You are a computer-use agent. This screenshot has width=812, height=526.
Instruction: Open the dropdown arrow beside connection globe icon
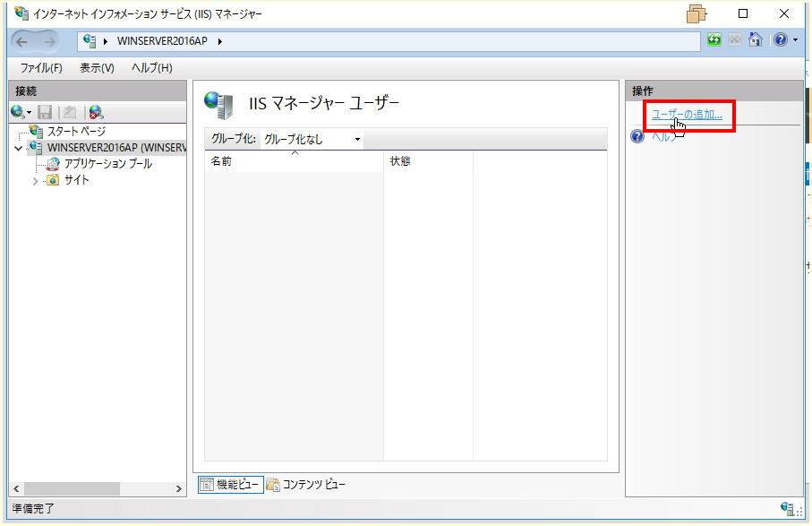(x=29, y=112)
